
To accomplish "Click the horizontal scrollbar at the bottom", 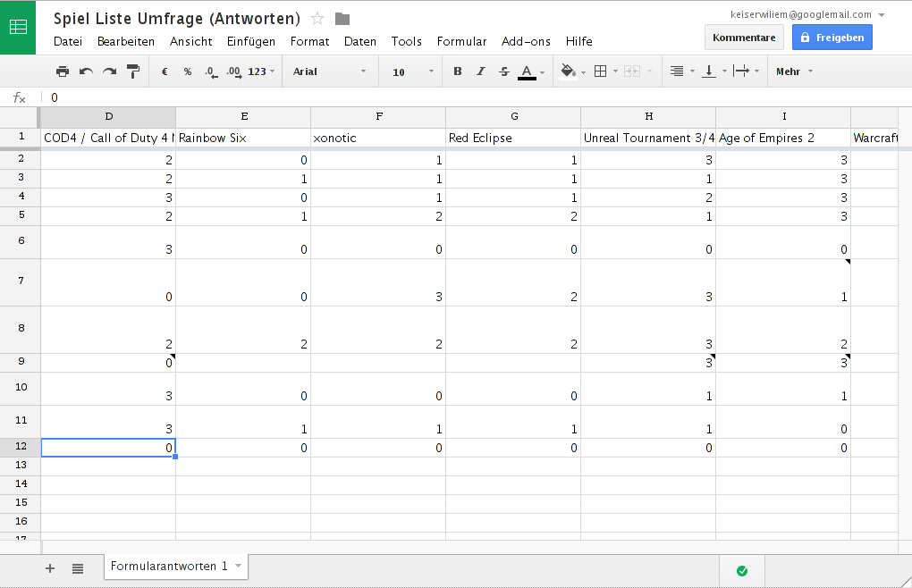I will (x=470, y=547).
